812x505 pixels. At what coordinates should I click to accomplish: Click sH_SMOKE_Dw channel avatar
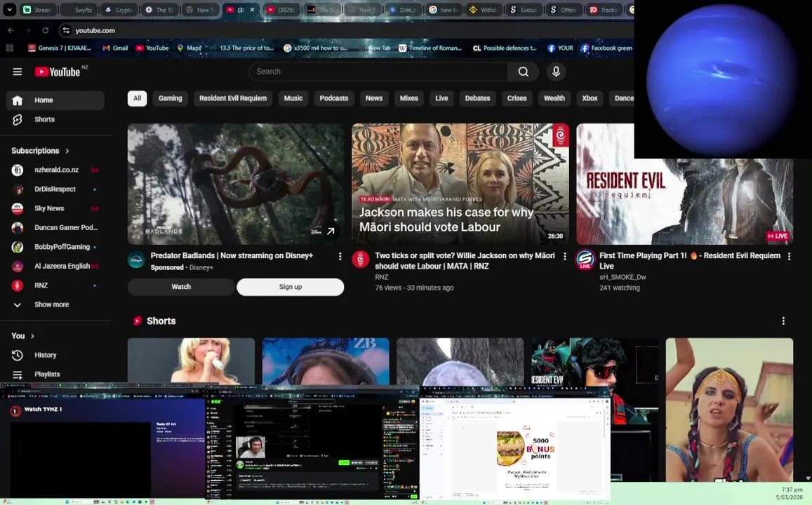pos(585,260)
